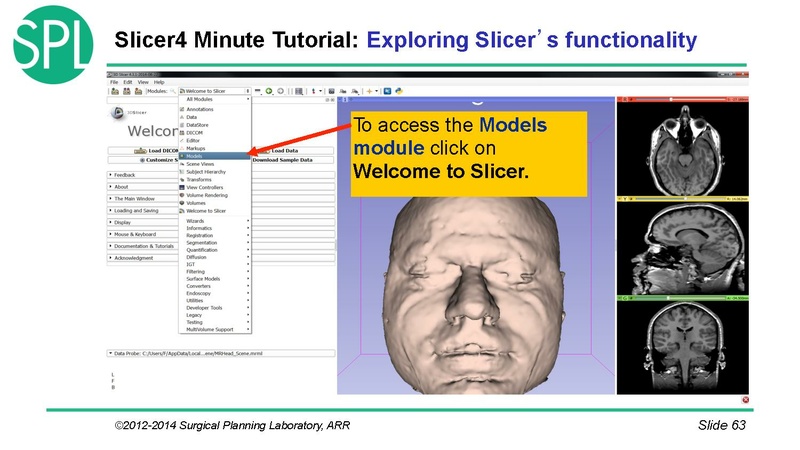Expand the Registration module category

tap(215, 236)
